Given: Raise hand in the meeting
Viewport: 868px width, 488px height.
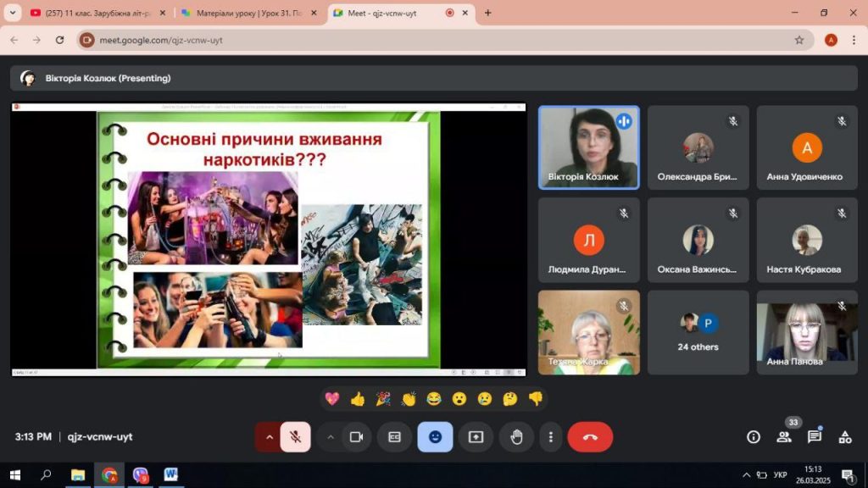Looking at the screenshot, I should pos(516,437).
